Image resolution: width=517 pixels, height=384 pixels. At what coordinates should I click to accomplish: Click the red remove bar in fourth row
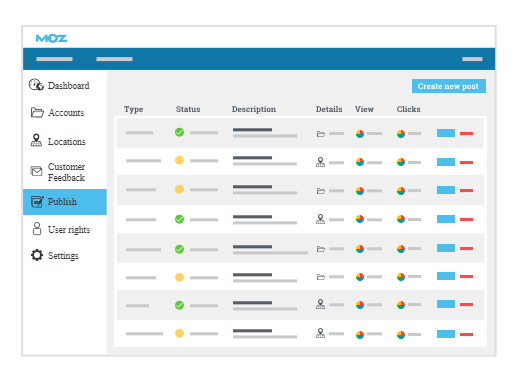[466, 219]
